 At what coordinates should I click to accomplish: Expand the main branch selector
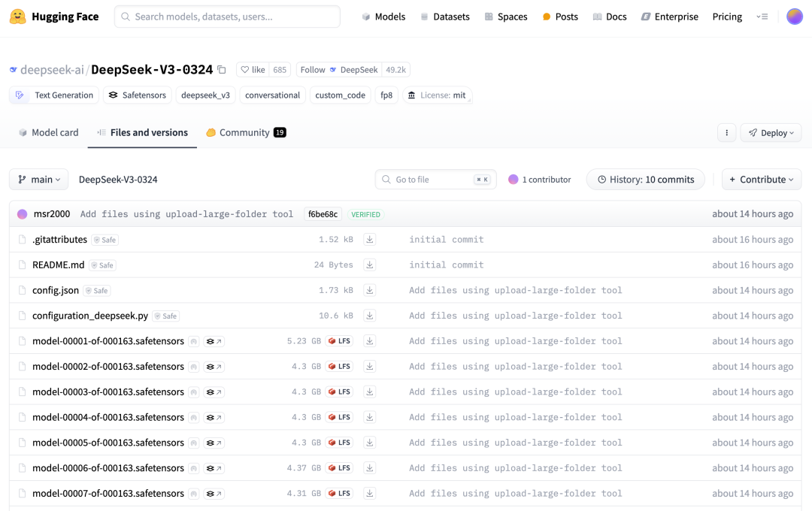39,179
